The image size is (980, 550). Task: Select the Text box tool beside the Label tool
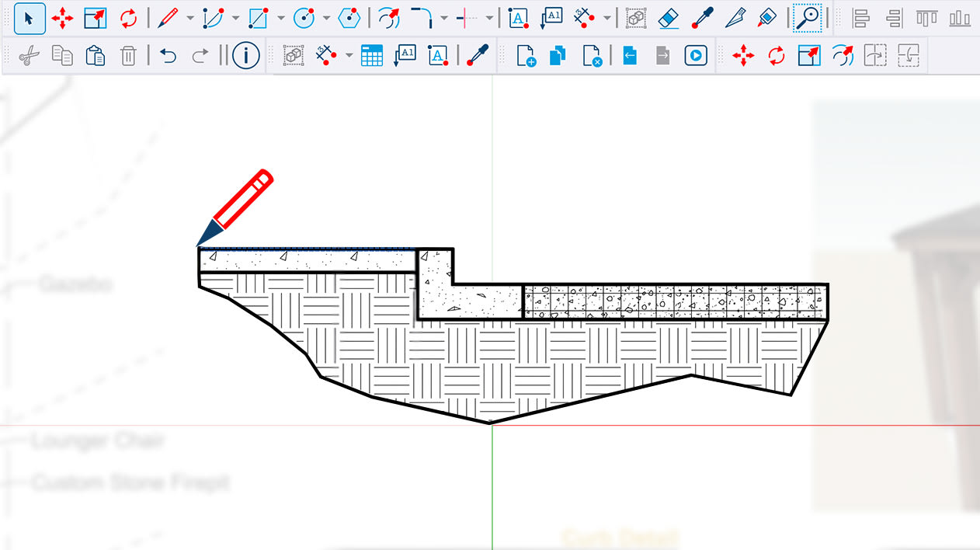(x=518, y=18)
